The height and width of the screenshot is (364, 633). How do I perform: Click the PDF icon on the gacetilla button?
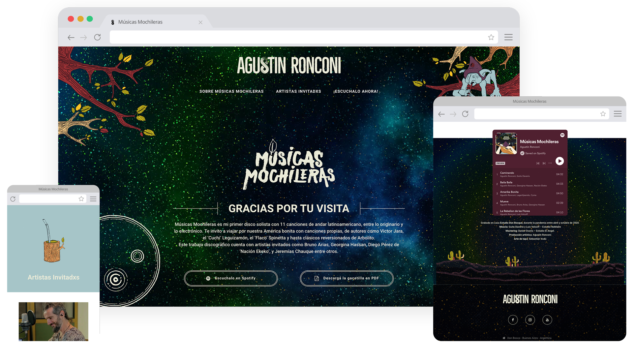pyautogui.click(x=317, y=278)
